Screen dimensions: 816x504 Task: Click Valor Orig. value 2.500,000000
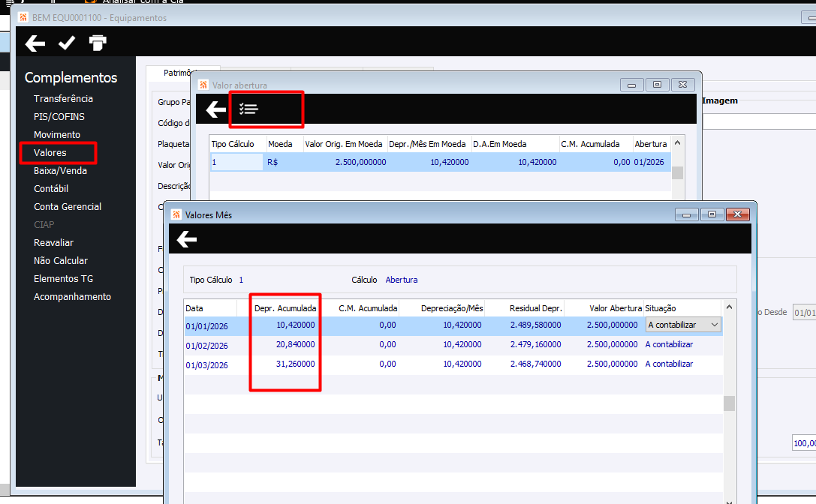pyautogui.click(x=360, y=162)
